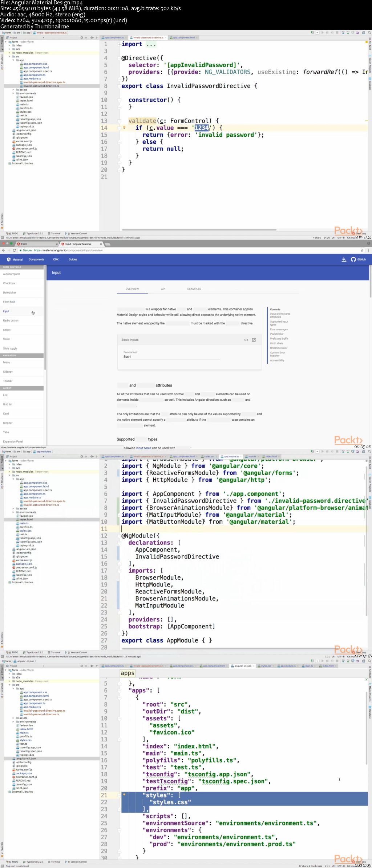Screen dimensions: 372x868
Task: Open Expansion Panel in the docs sidebar
Action: coord(22,441)
